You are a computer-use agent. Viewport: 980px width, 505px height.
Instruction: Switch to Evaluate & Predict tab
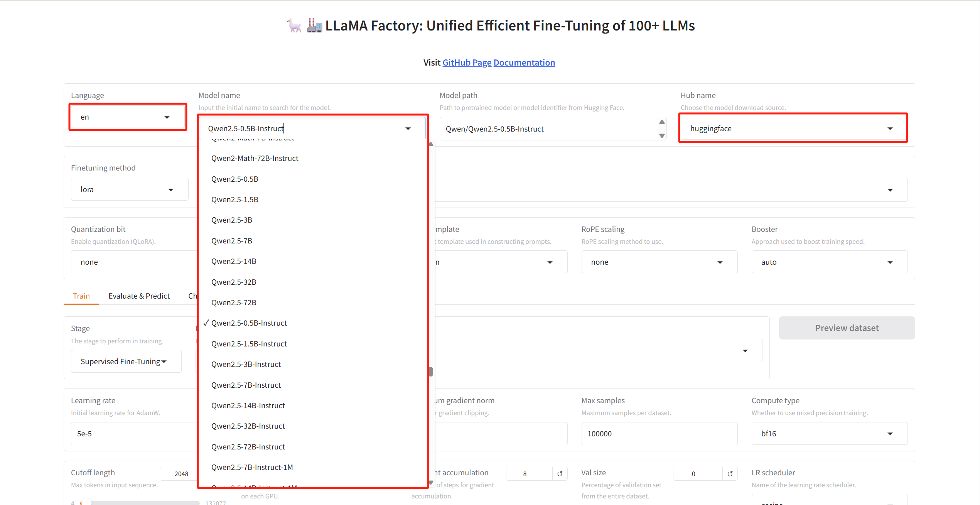139,296
